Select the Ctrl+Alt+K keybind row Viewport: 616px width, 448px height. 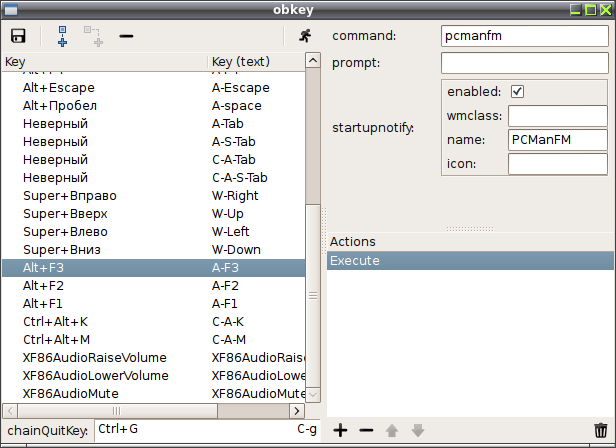(x=154, y=322)
